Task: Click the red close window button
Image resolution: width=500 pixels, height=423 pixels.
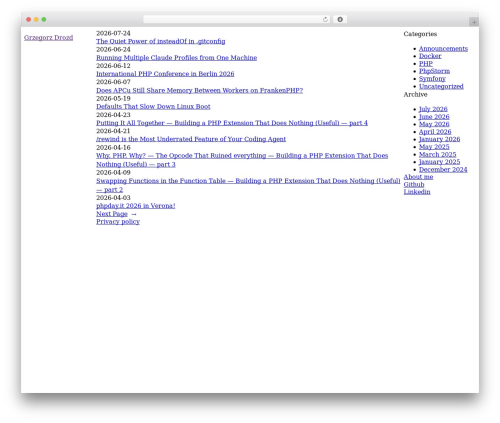Action: [x=29, y=19]
